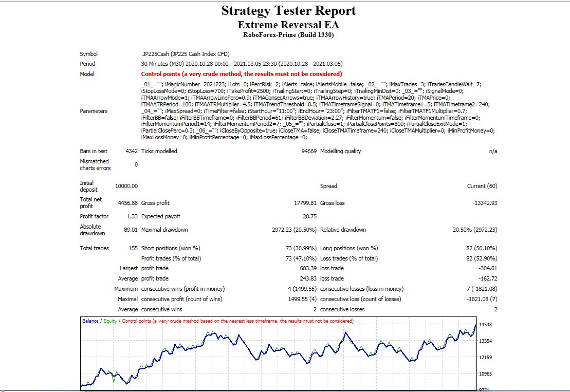
Task: Click chart axis value 14548
Action: (485, 325)
